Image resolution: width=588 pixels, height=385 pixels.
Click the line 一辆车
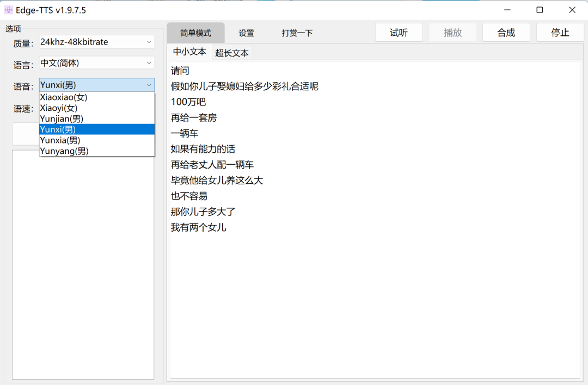(185, 134)
